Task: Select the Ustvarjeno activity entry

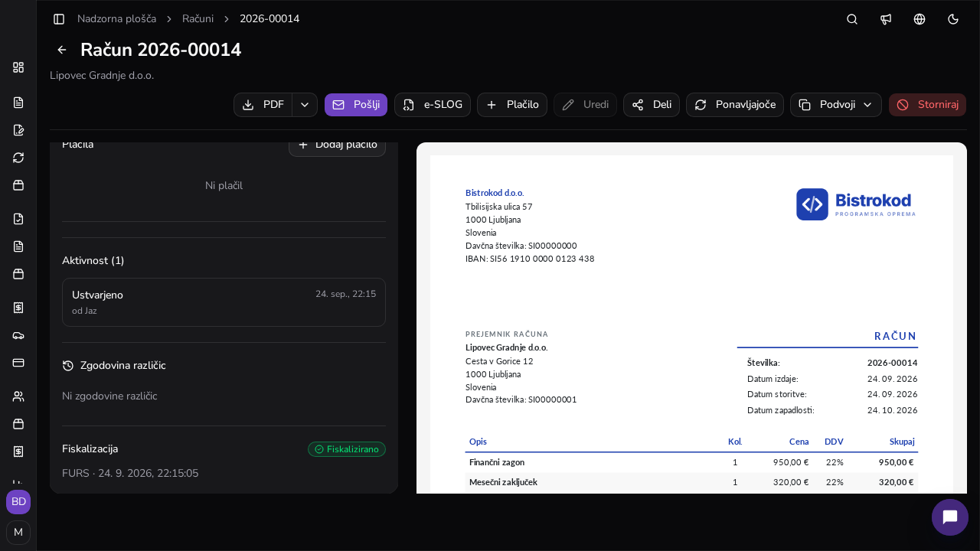Action: pos(224,302)
